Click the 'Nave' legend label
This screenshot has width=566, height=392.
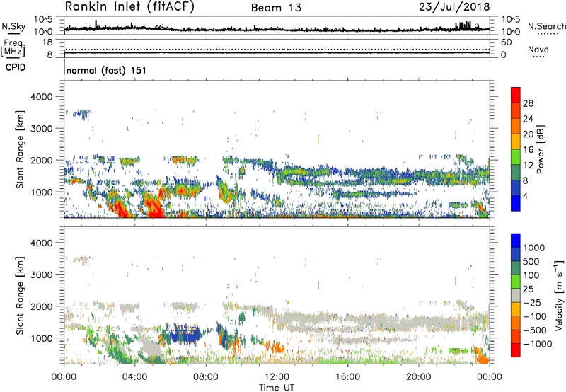[538, 50]
